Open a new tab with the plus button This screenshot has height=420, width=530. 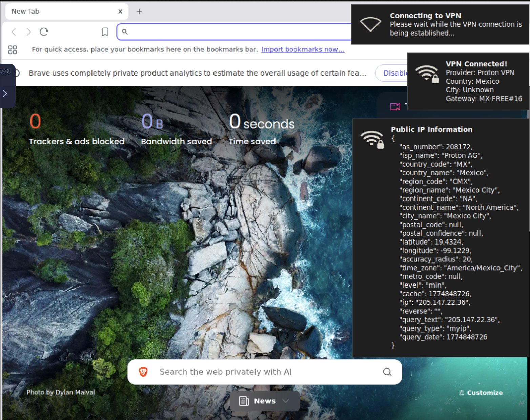tap(139, 12)
